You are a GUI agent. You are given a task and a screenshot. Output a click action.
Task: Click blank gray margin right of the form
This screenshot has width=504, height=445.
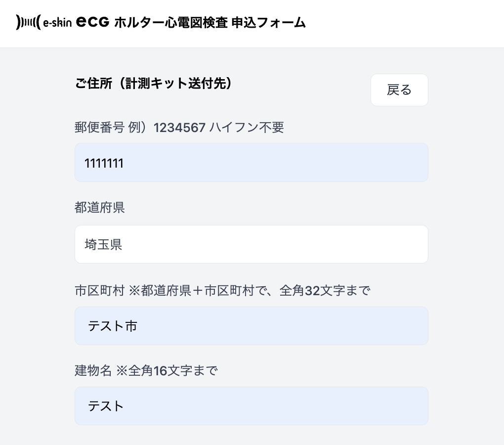tap(466, 247)
